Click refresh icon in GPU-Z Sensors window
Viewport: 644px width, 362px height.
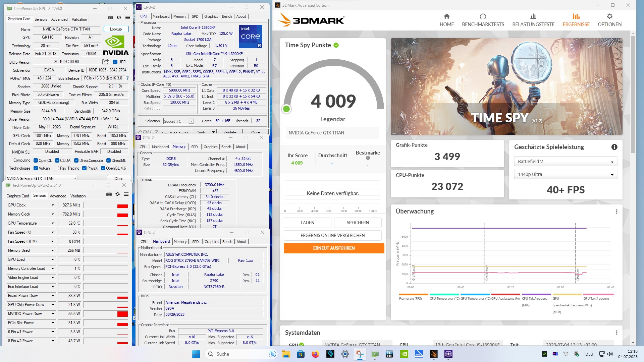click(117, 194)
